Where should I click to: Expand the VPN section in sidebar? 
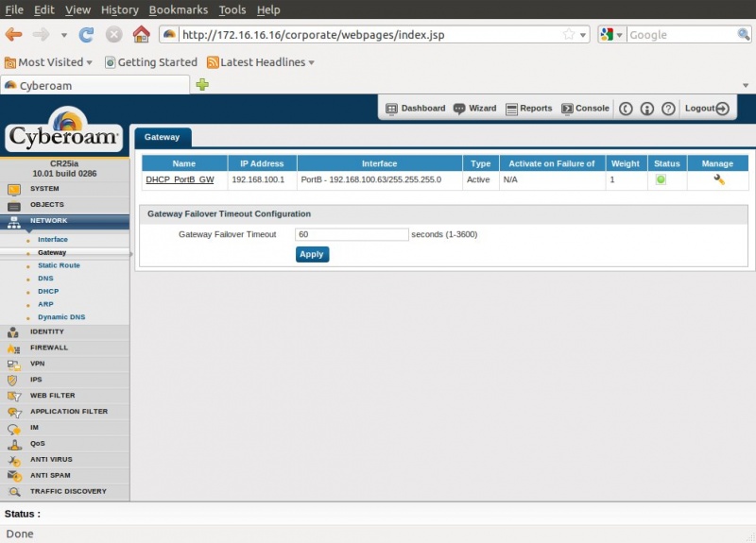coord(37,364)
